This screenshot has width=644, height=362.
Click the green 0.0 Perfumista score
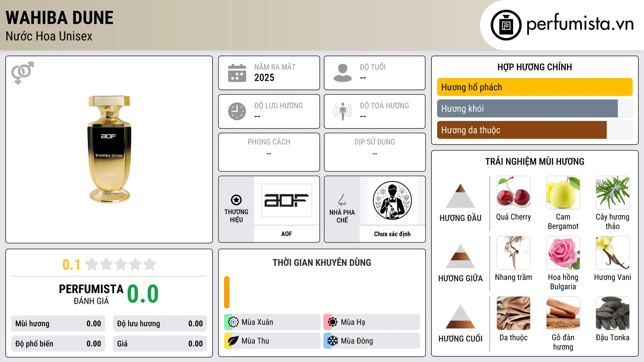143,294
